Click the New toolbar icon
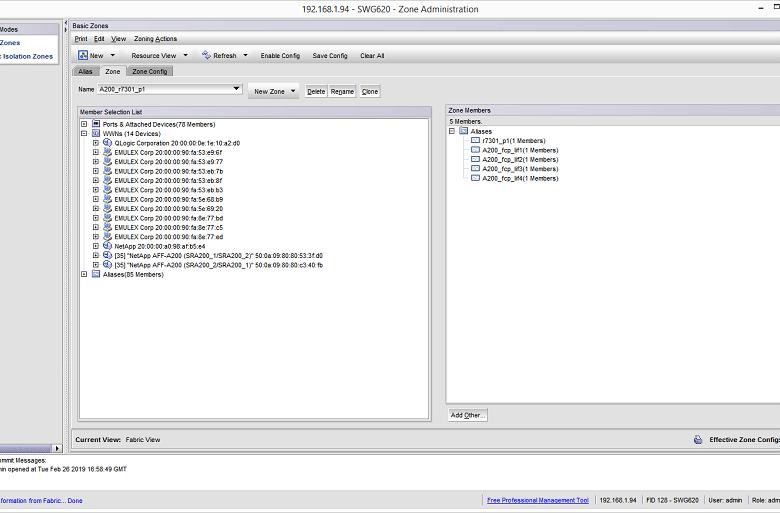The width and height of the screenshot is (780, 513). (83, 55)
